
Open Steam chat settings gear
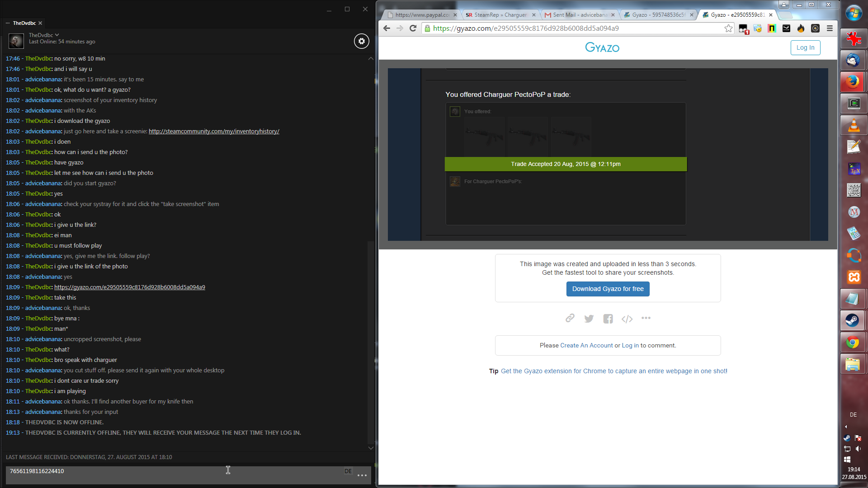coord(361,41)
